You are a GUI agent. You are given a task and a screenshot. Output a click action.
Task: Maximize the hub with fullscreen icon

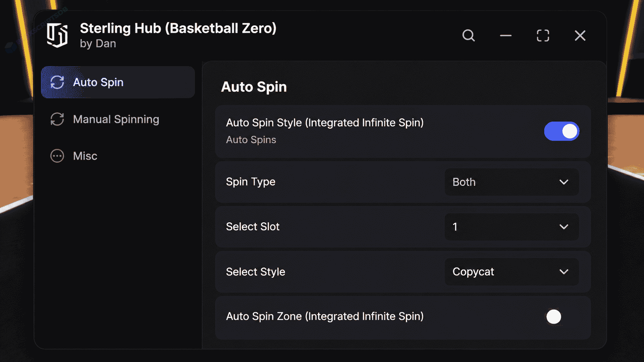coord(543,35)
